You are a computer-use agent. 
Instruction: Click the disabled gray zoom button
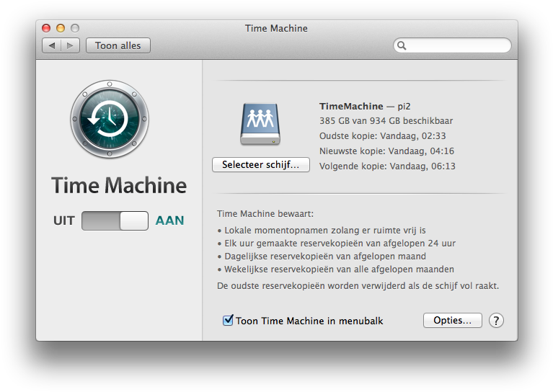pyautogui.click(x=75, y=28)
